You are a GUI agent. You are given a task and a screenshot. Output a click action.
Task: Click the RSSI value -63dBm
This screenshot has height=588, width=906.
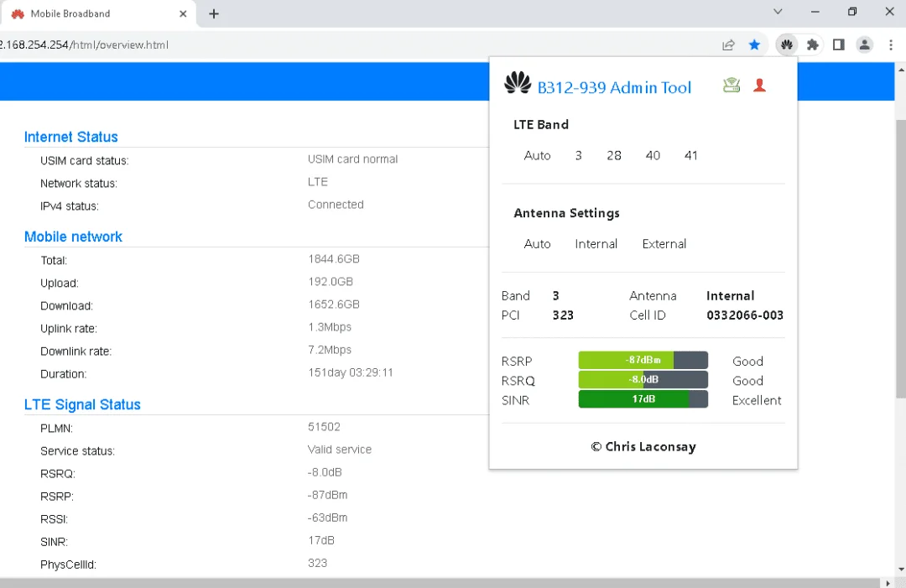(328, 518)
